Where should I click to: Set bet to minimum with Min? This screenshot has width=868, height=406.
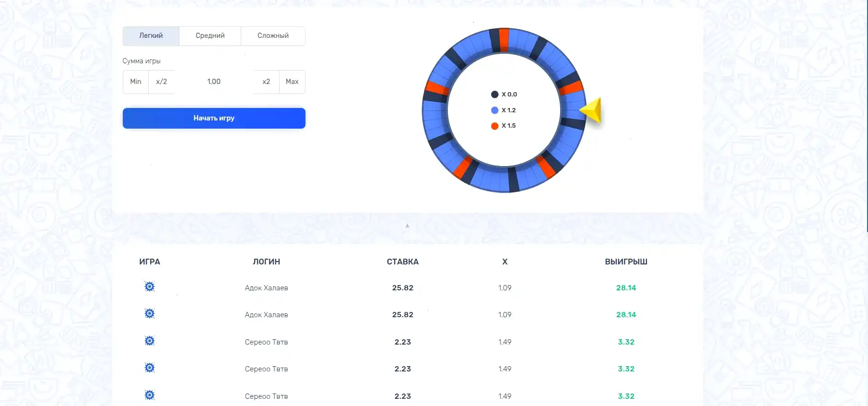coord(136,82)
